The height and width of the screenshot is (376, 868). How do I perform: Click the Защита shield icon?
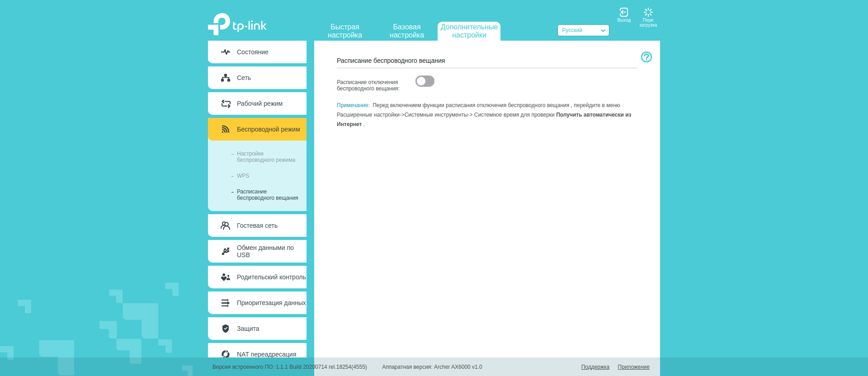[x=226, y=329]
